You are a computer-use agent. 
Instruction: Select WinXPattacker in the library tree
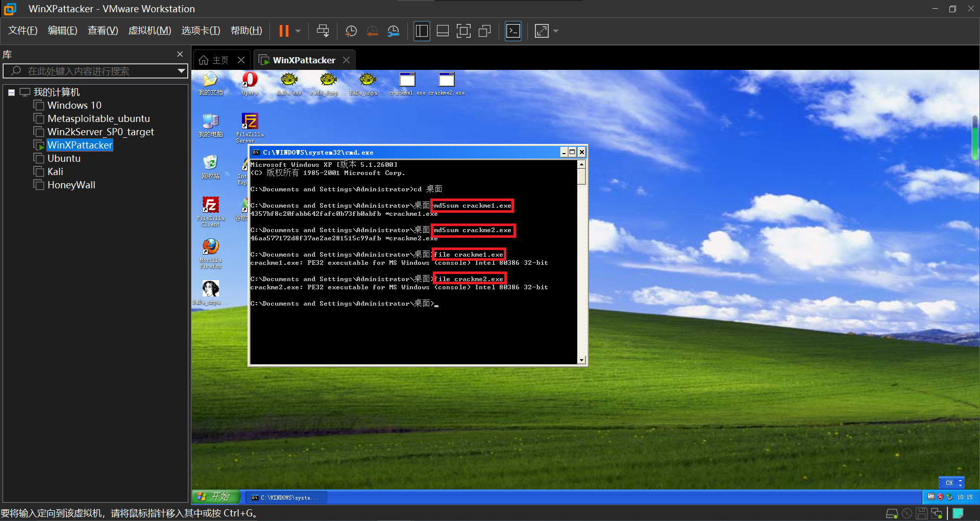tap(80, 145)
